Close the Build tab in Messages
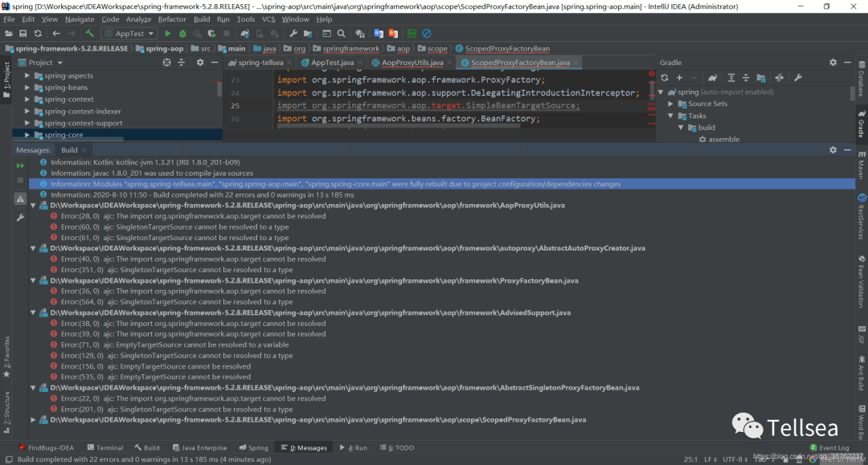Image resolution: width=868 pixels, height=465 pixels. click(84, 150)
